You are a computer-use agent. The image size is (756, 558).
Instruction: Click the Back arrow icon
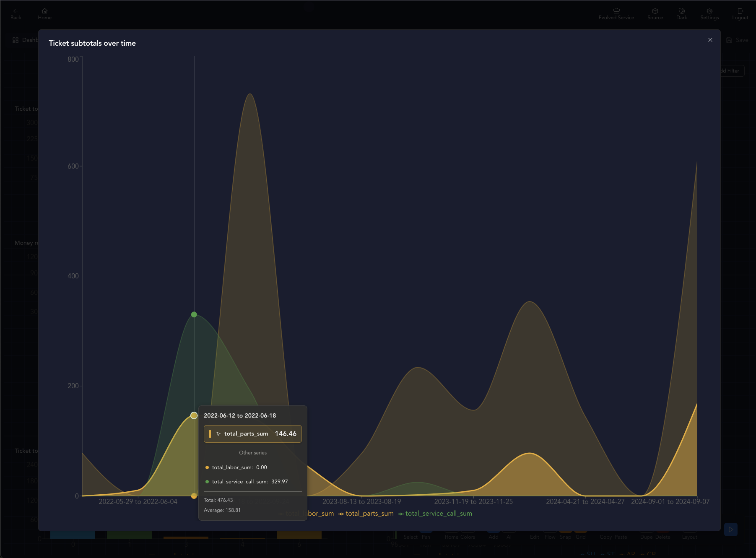coord(16,11)
